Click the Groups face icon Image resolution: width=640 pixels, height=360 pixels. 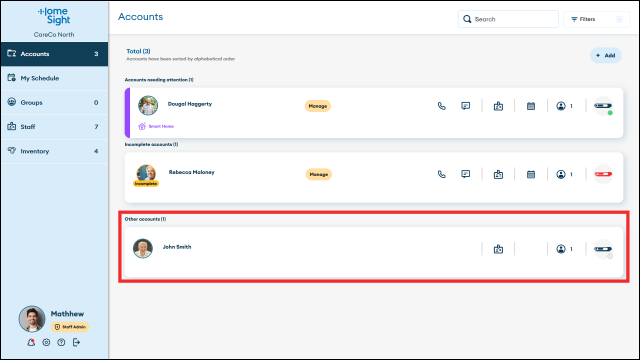coord(11,102)
